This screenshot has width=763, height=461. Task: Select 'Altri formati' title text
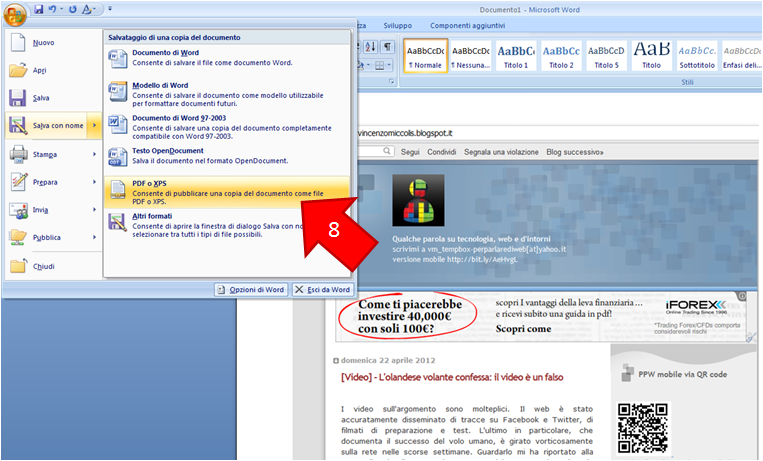point(152,216)
